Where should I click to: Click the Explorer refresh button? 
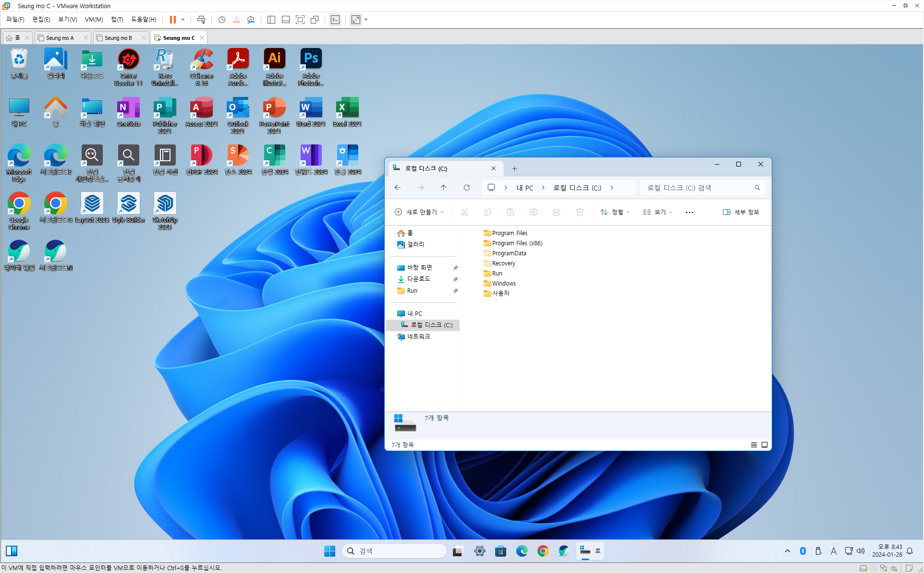click(466, 188)
